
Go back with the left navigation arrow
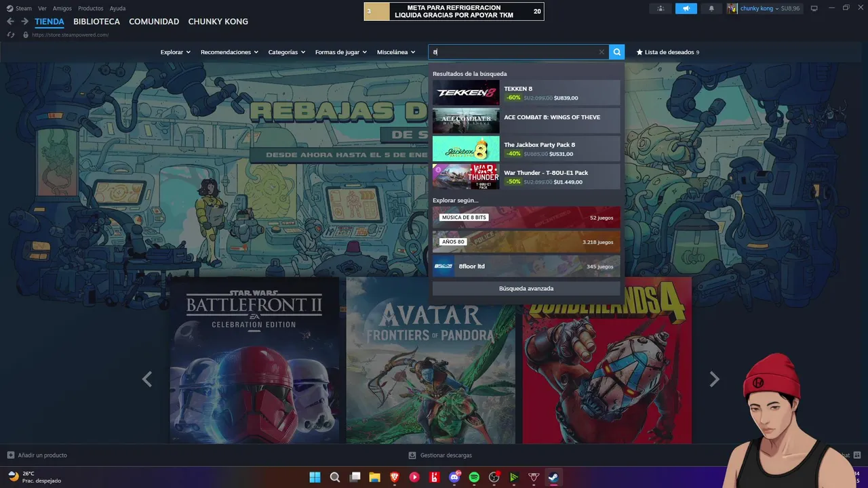[x=10, y=22]
